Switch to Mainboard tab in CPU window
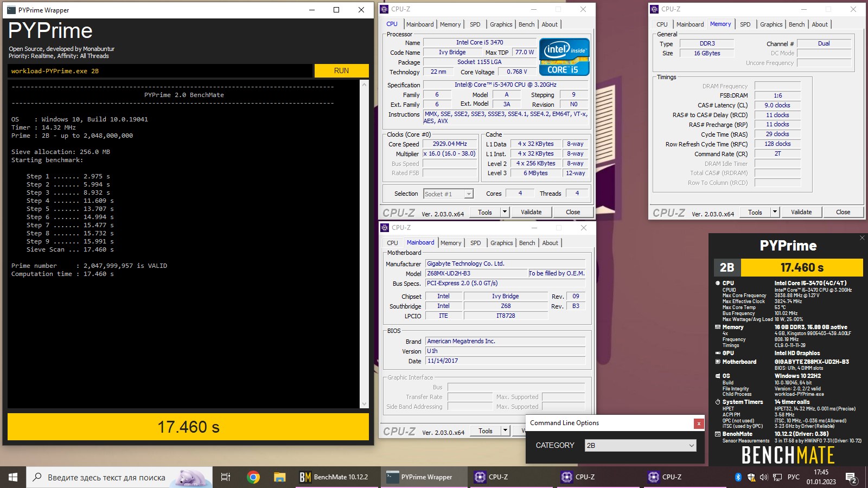This screenshot has width=868, height=488. (420, 24)
